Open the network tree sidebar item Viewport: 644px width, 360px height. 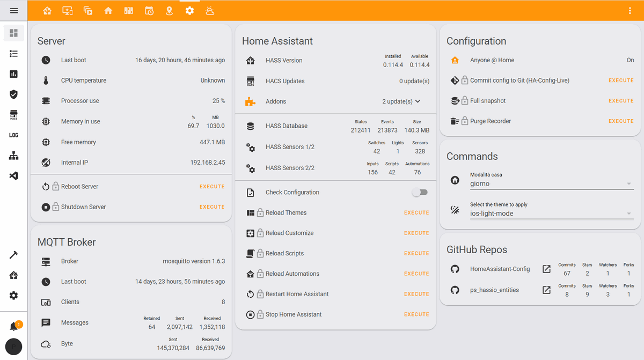pos(14,156)
